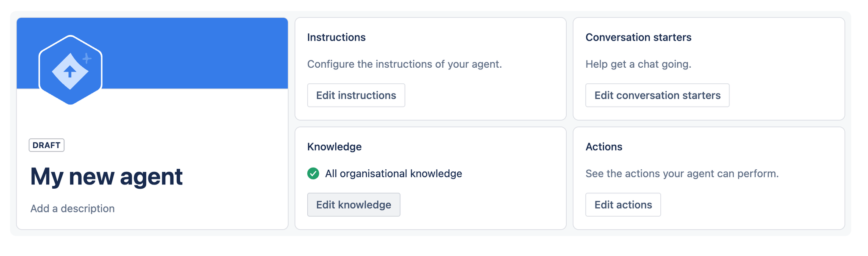Open Edit actions
The height and width of the screenshot is (256, 868).
(x=623, y=205)
